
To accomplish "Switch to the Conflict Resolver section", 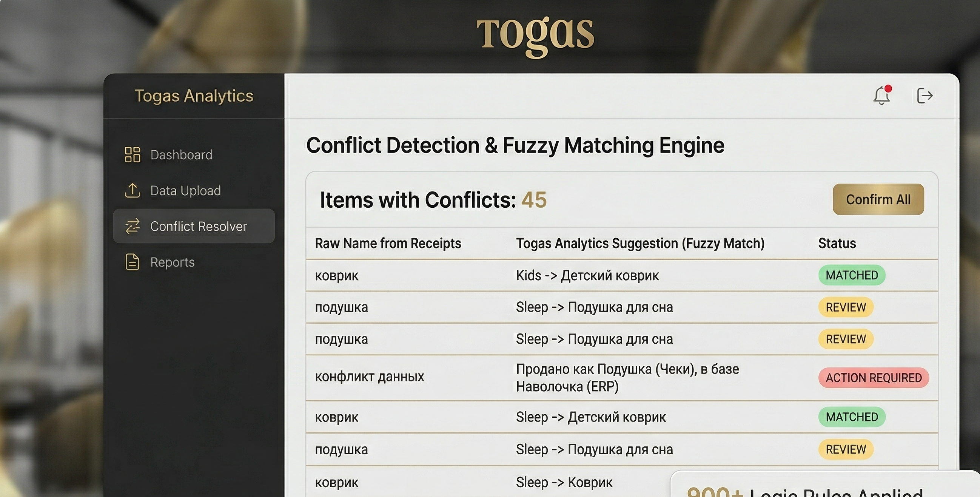I will tap(199, 227).
